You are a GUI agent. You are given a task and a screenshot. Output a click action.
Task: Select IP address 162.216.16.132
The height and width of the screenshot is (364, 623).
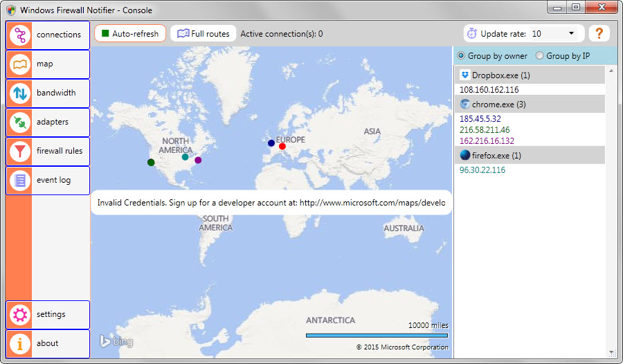[487, 140]
